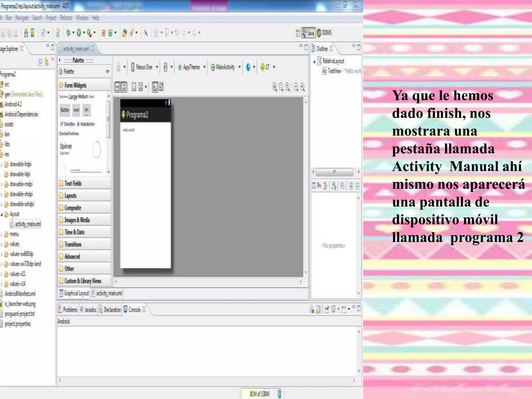Select the TextView item in Outline
This screenshot has height=399, width=532.
tap(342, 71)
